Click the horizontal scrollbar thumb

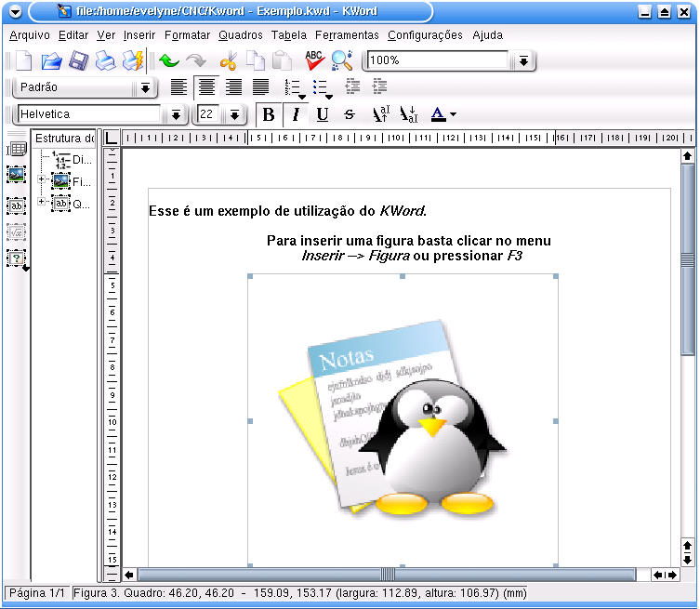[387, 575]
